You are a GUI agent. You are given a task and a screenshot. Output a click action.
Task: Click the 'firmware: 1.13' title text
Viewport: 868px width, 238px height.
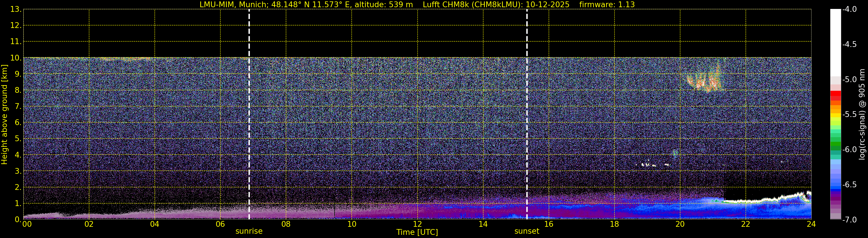[607, 5]
